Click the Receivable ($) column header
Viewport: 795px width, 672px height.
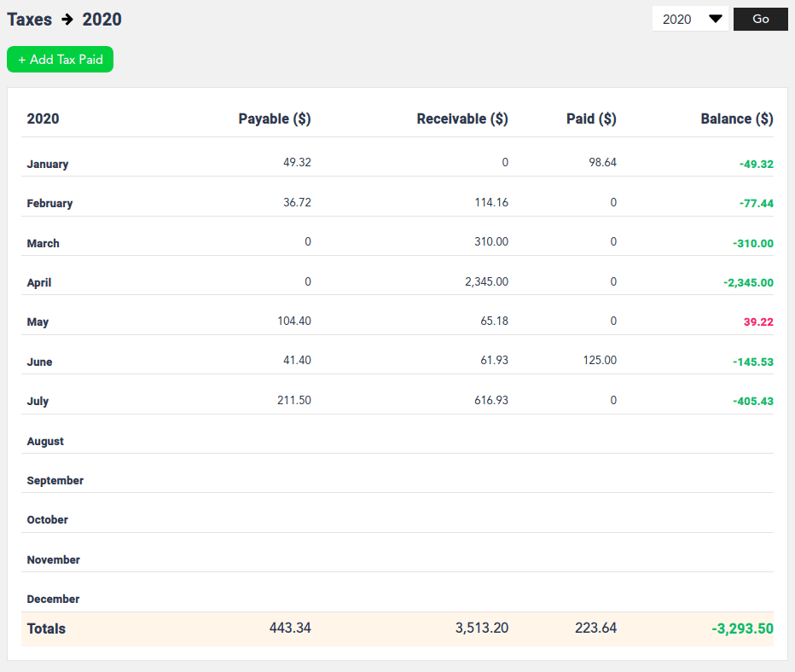coord(462,119)
